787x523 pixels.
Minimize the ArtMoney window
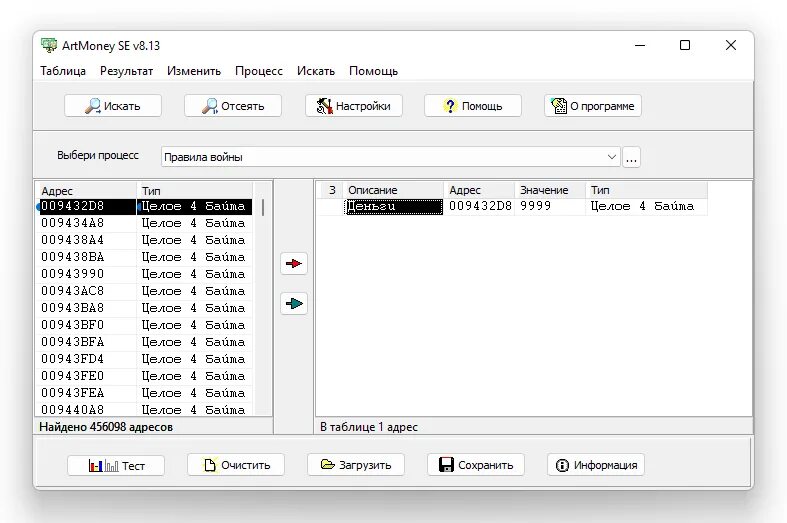(640, 45)
